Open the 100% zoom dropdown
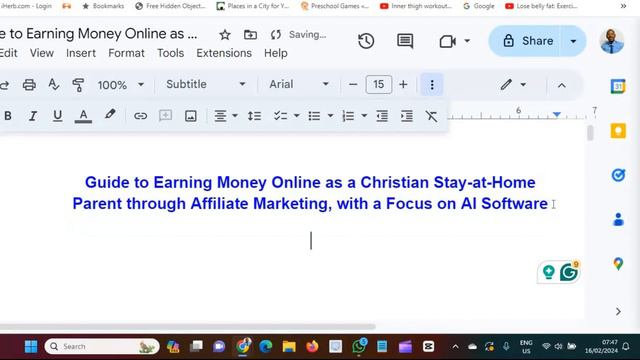640x360 pixels. point(120,85)
